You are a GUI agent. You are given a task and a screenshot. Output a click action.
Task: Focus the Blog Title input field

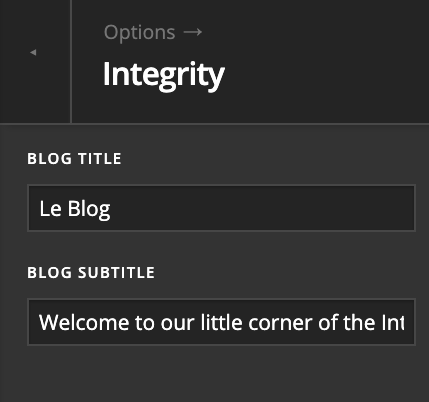[x=221, y=208]
